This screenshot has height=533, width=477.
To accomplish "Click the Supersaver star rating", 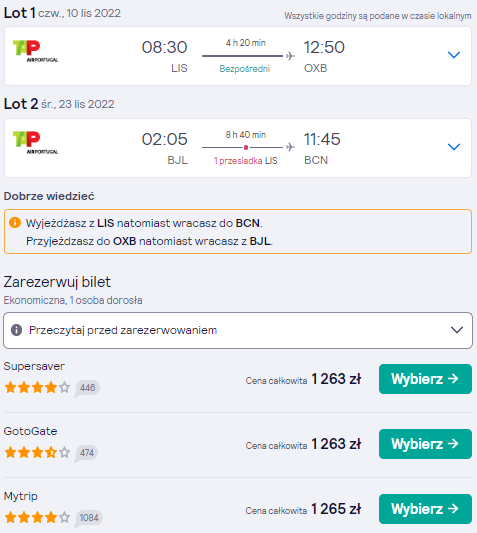I will tap(37, 388).
